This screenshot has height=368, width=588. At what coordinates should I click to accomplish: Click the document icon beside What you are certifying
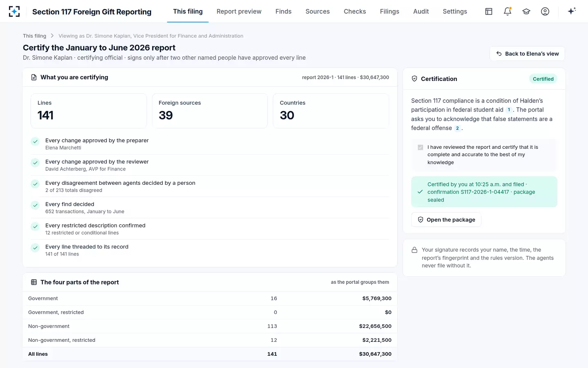click(34, 77)
